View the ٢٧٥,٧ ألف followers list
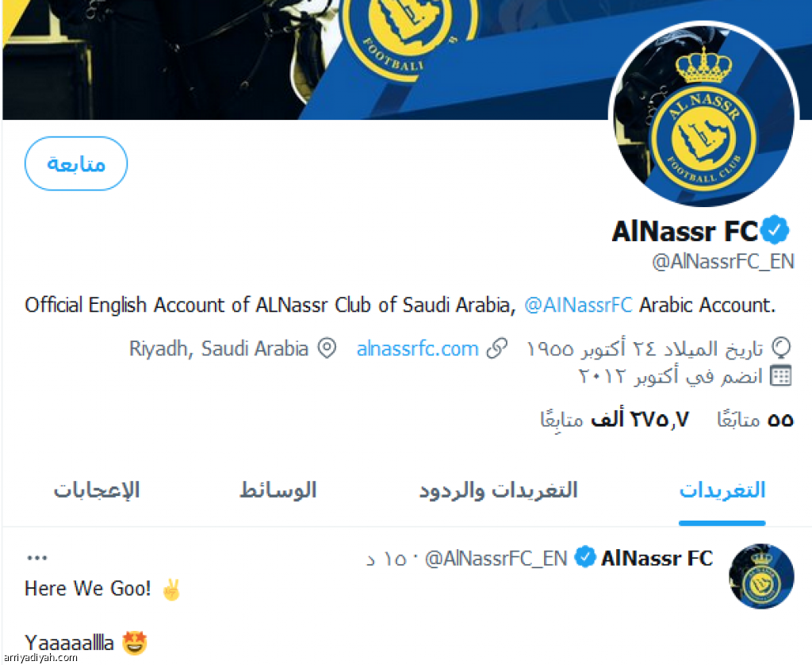Viewport: 812px width, 665px height. (615, 419)
